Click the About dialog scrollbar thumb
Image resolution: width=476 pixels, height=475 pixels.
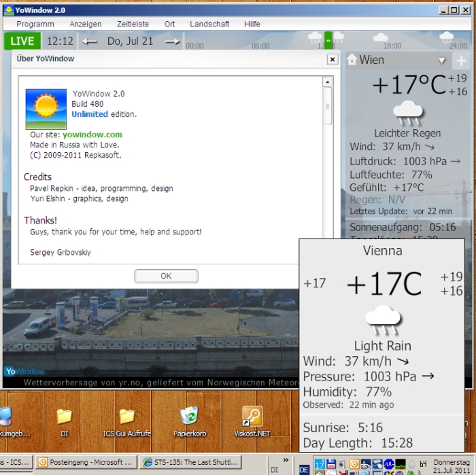(327, 106)
